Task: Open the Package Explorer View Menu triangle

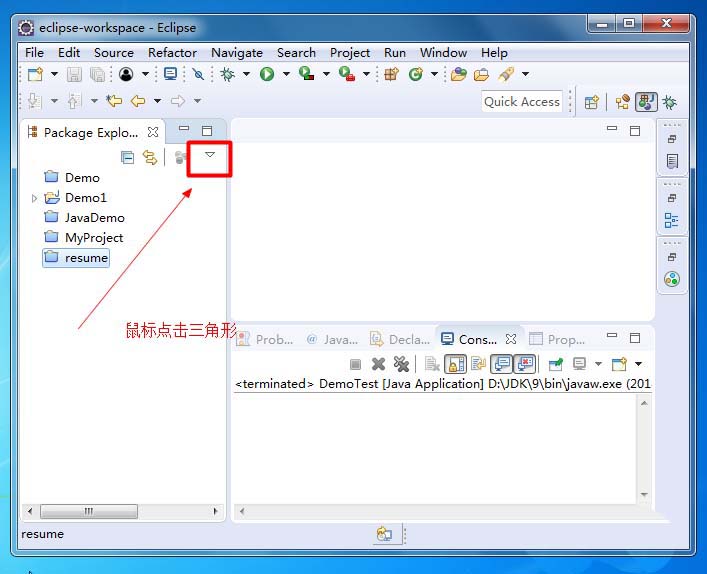Action: pyautogui.click(x=210, y=155)
